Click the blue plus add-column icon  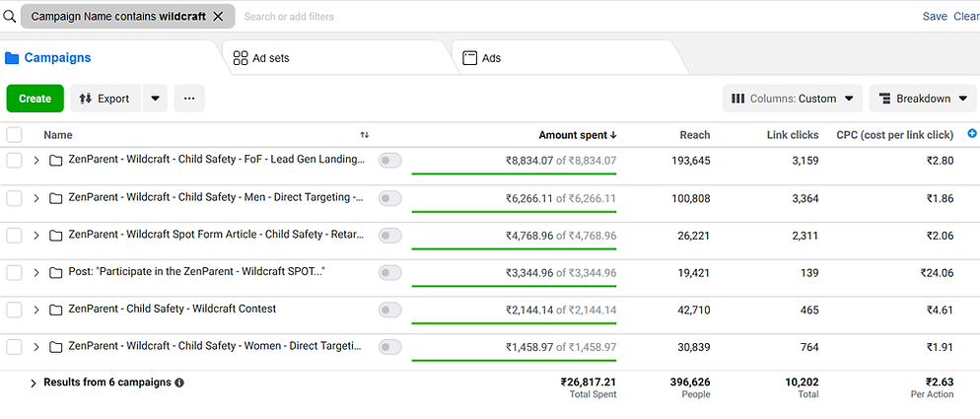tap(972, 134)
